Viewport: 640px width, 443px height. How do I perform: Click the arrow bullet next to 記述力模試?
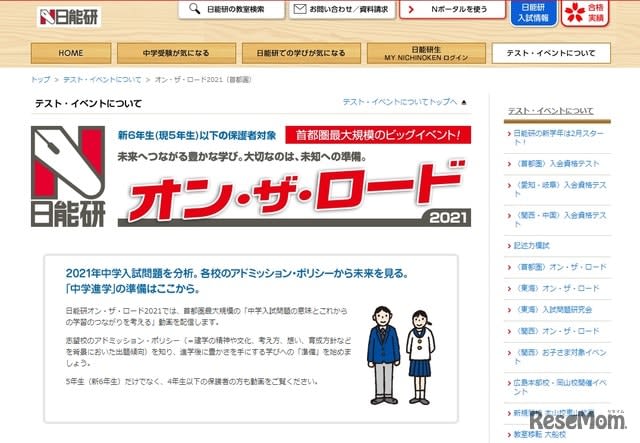pos(509,246)
